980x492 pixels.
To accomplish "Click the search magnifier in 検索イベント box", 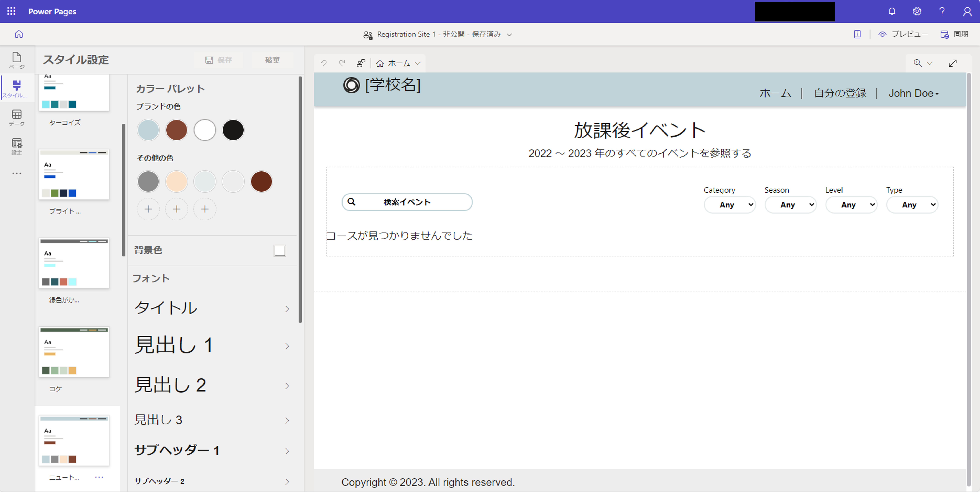I will coord(351,202).
